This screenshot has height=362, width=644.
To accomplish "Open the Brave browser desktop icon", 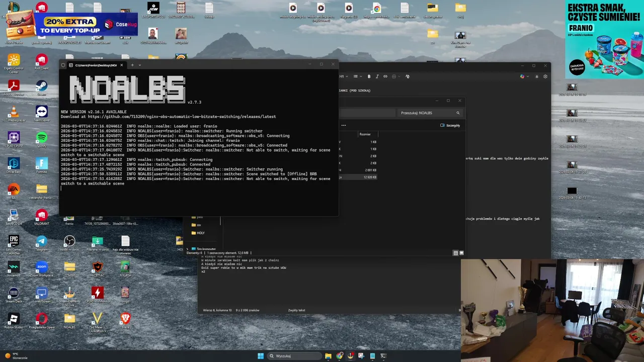I will 125,321.
